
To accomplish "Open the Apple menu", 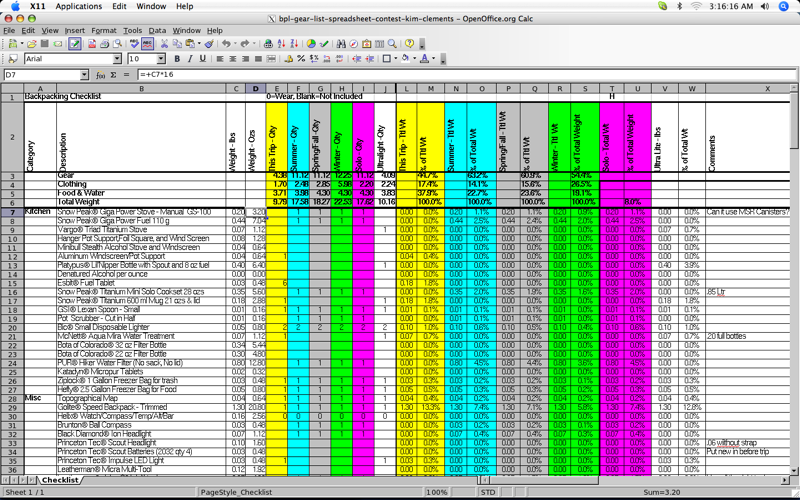I will (x=15, y=6).
